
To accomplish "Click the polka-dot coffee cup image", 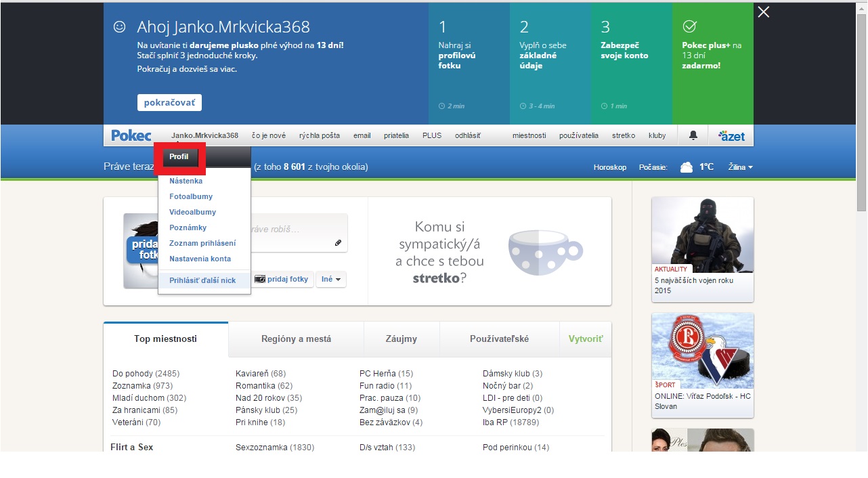I will click(x=546, y=252).
